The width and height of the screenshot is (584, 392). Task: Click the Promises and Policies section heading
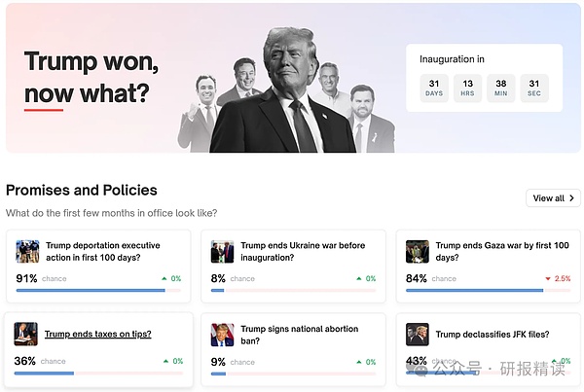(x=82, y=191)
